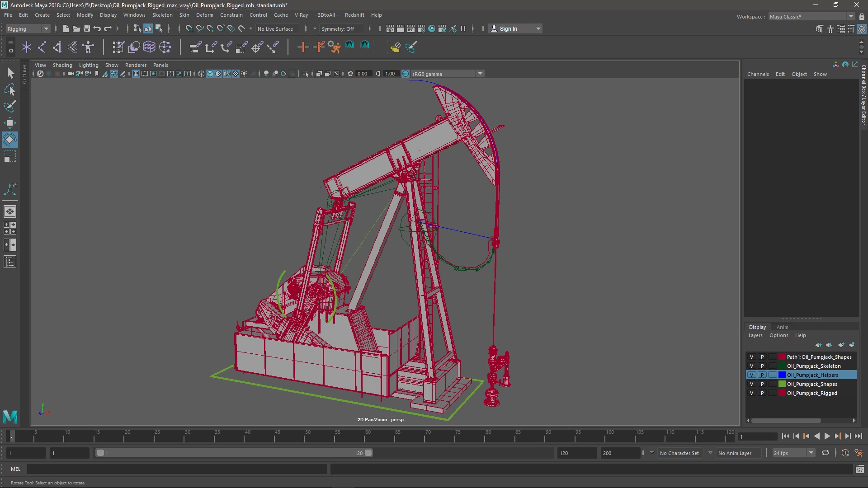Switch to the Anim layer tab
Screen dimensions: 868x488
click(x=782, y=327)
